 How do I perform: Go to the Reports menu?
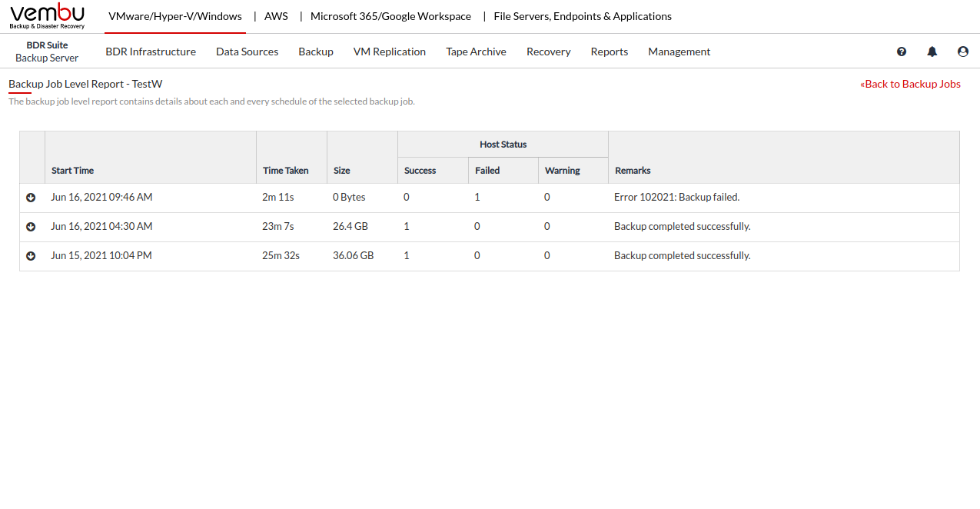(x=610, y=52)
